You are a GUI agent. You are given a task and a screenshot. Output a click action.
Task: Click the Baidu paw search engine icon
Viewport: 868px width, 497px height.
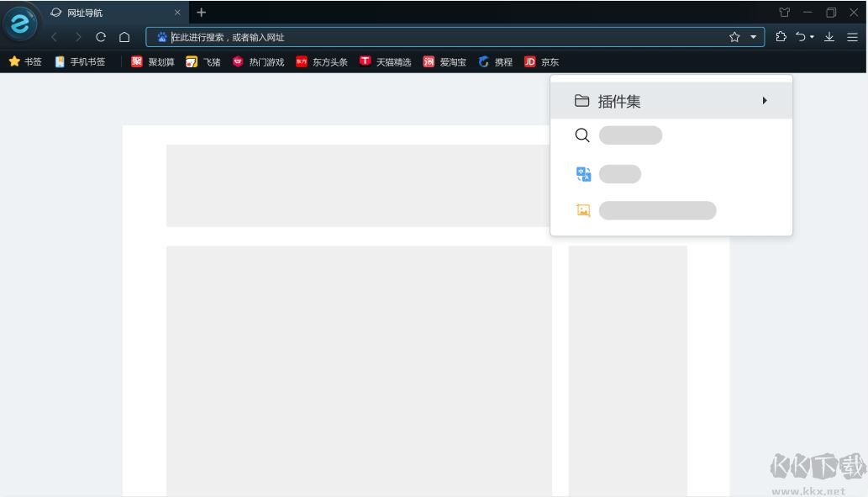[x=161, y=37]
